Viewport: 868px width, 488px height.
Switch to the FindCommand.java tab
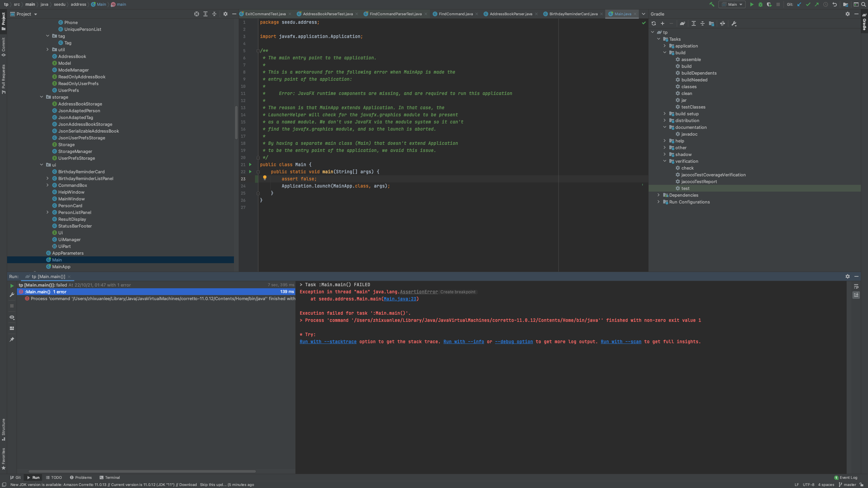tap(455, 14)
